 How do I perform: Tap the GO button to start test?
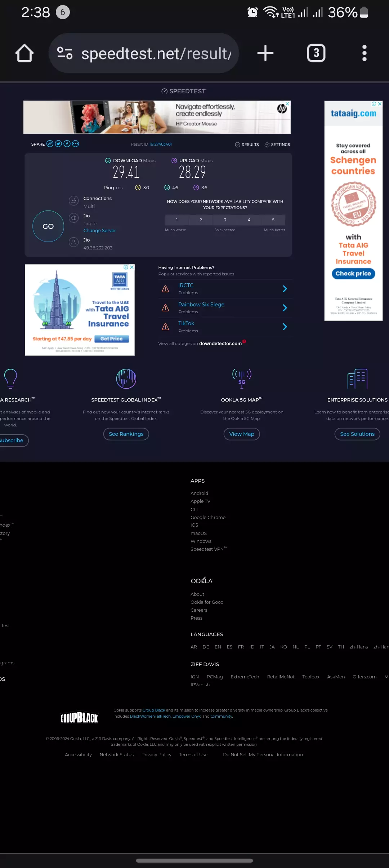click(x=48, y=226)
